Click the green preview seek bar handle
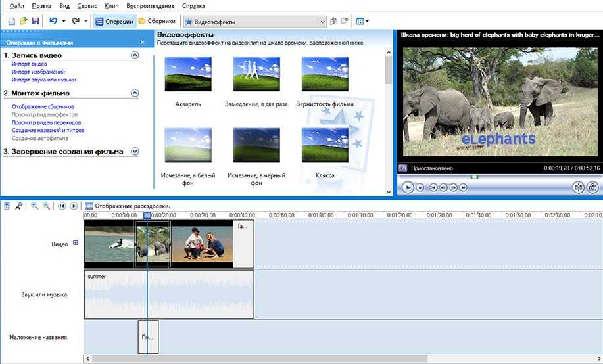 point(474,177)
